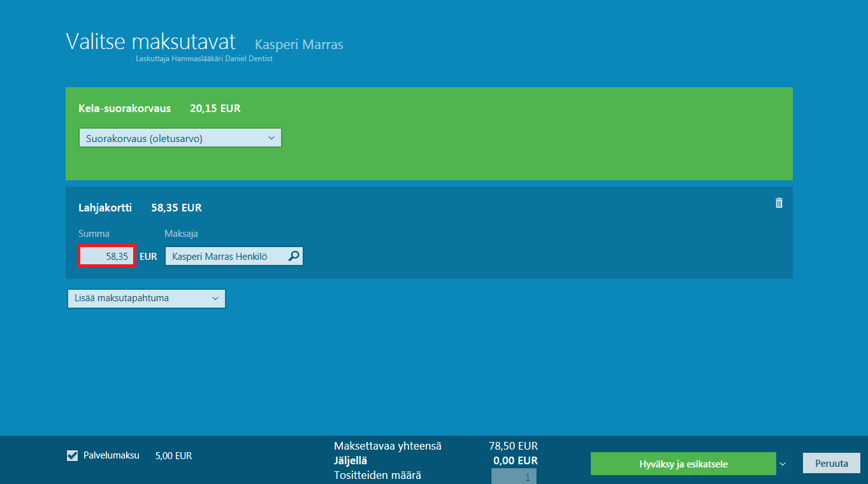Click the Lahjakortti section heading
Image resolution: width=868 pixels, height=484 pixels.
pos(105,208)
